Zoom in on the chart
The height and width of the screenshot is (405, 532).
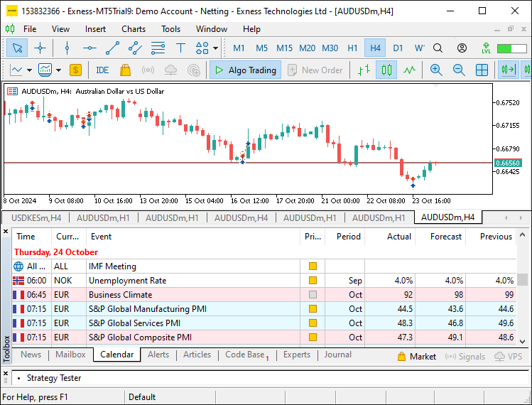tap(436, 70)
